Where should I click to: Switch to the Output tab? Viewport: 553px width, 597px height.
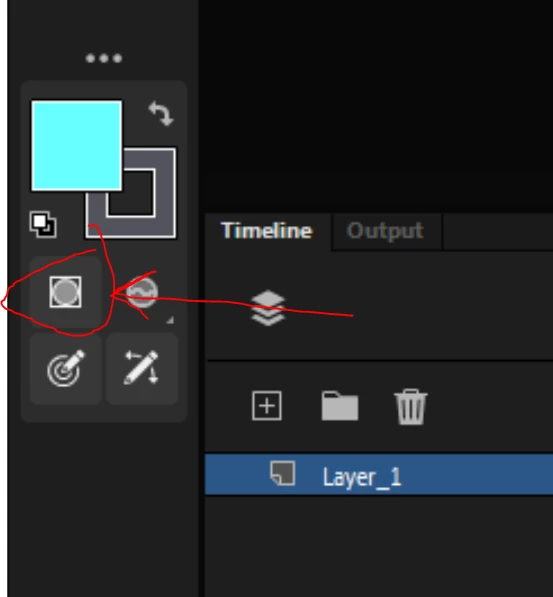(385, 231)
